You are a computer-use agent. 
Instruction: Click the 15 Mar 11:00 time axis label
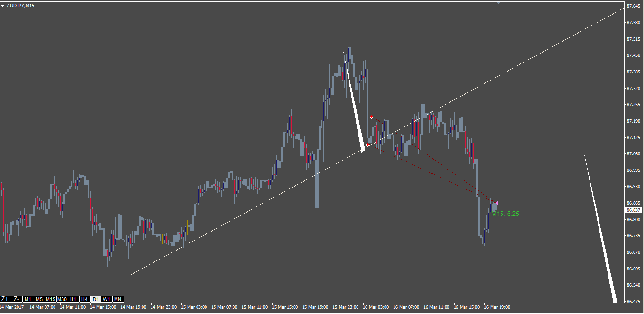255,307
